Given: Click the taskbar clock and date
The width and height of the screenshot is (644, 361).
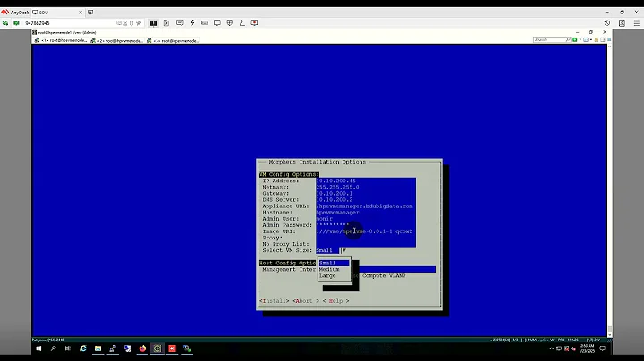Looking at the screenshot, I should pos(587,348).
